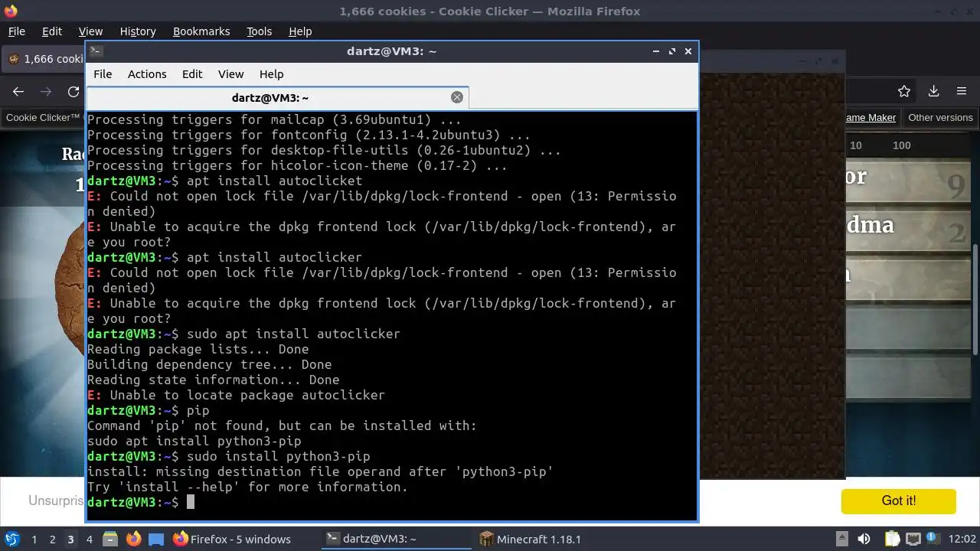Switch to virtual desktop 1
Viewport: 980px width, 551px height.
pyautogui.click(x=34, y=539)
